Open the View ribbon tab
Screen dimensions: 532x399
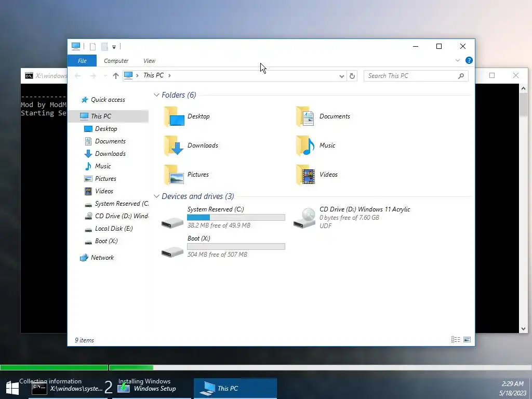pyautogui.click(x=149, y=61)
